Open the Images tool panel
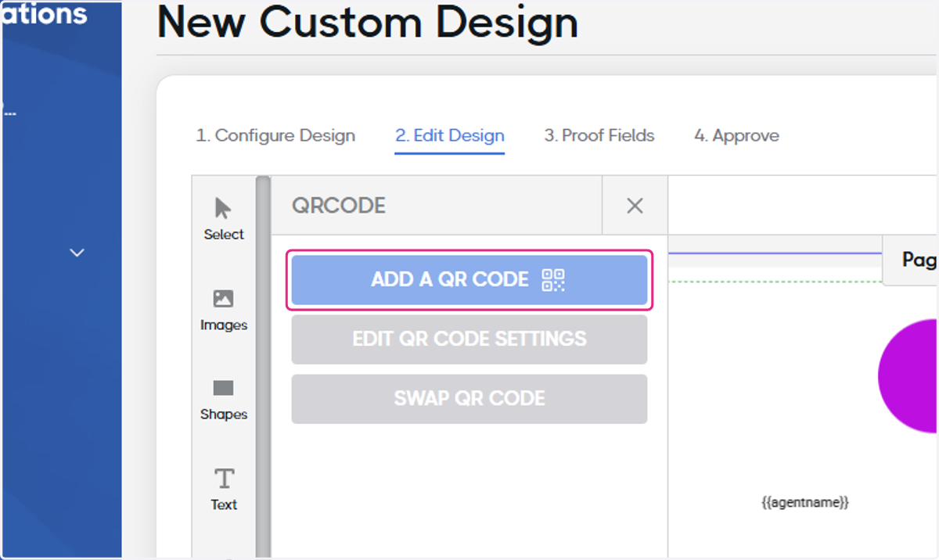 tap(224, 310)
